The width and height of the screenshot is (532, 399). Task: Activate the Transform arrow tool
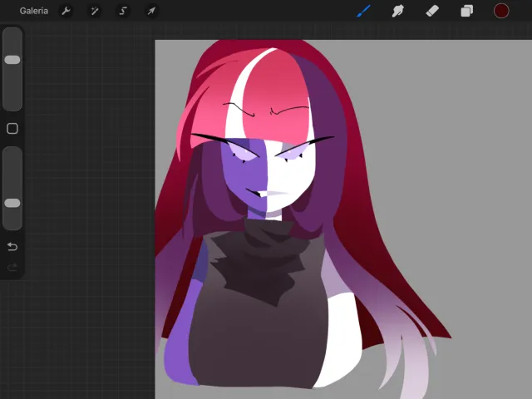pyautogui.click(x=151, y=11)
